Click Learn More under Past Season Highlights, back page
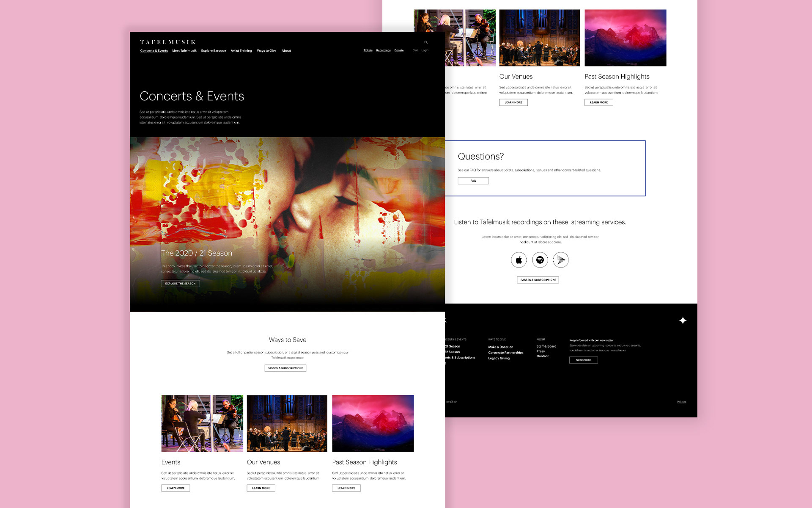 click(x=599, y=102)
